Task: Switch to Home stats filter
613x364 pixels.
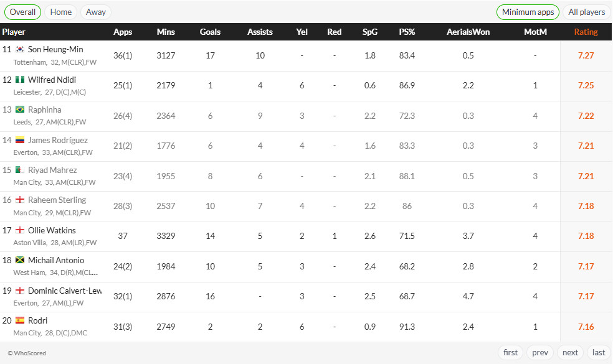Action: (x=61, y=12)
